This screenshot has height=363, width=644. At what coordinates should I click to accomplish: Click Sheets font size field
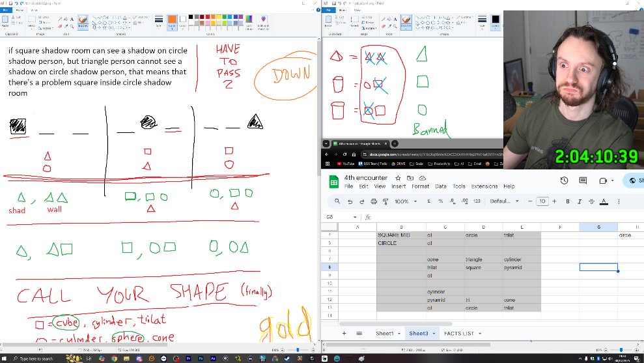tap(542, 201)
